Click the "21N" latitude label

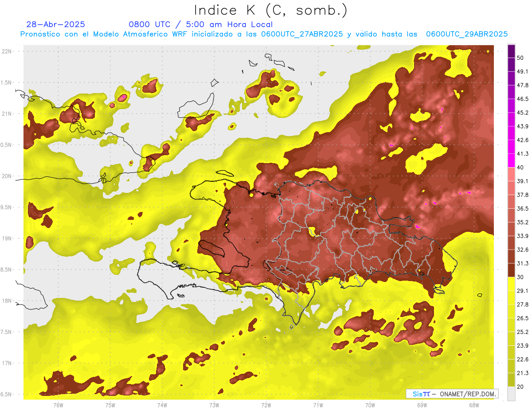pyautogui.click(x=7, y=114)
